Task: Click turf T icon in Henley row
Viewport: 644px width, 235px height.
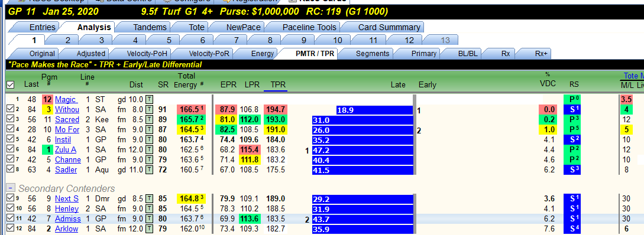Action: [150, 209]
